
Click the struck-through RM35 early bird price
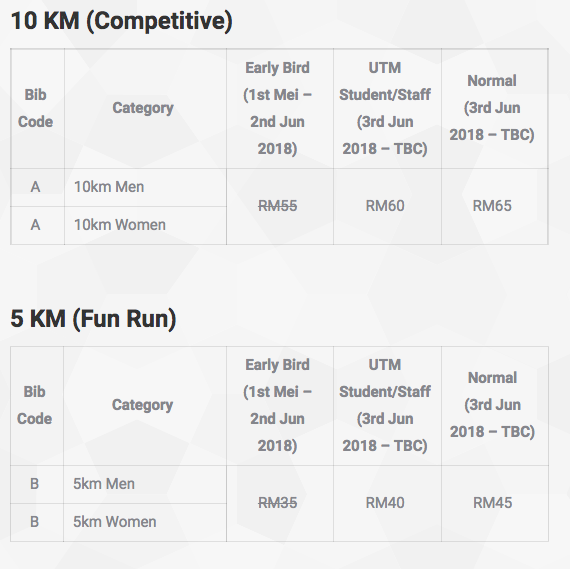[x=278, y=503]
